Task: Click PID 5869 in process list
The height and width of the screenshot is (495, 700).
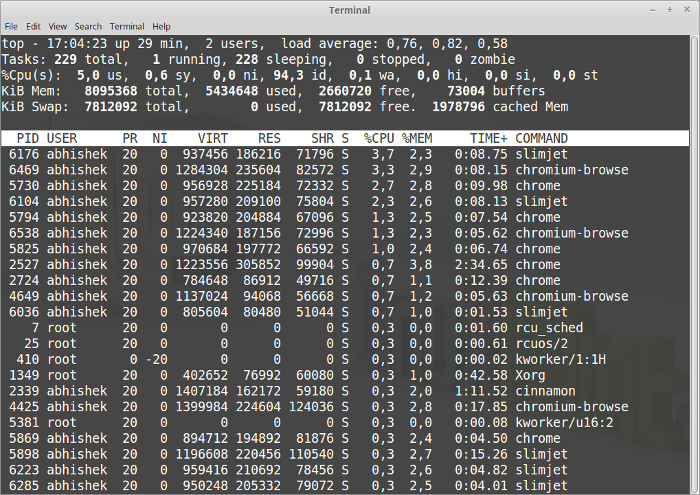Action: coord(24,438)
